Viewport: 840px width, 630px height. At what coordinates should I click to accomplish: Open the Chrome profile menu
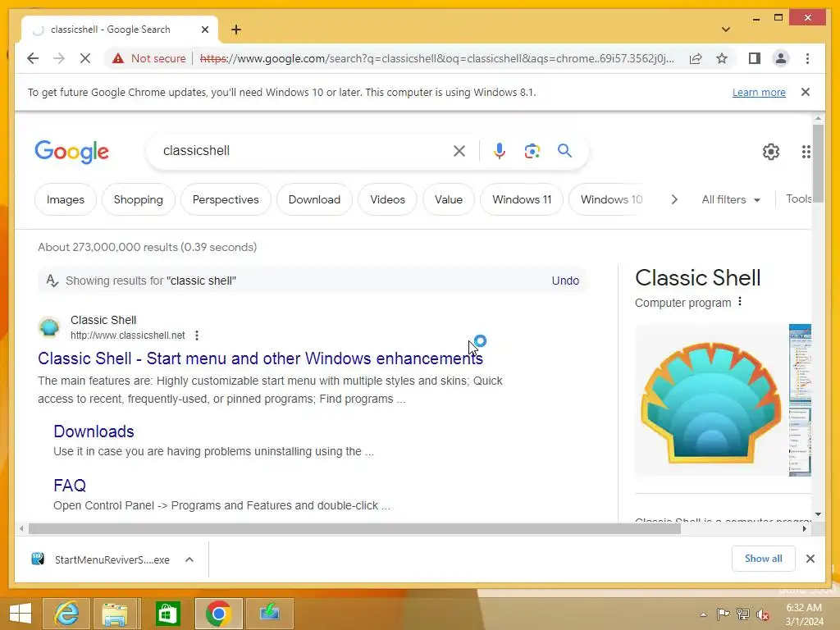(x=781, y=58)
